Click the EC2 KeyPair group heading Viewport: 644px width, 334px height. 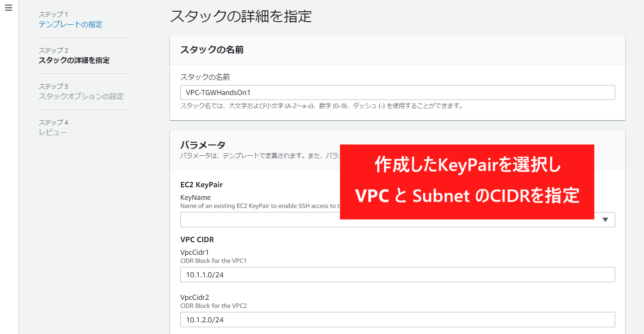[x=201, y=185]
